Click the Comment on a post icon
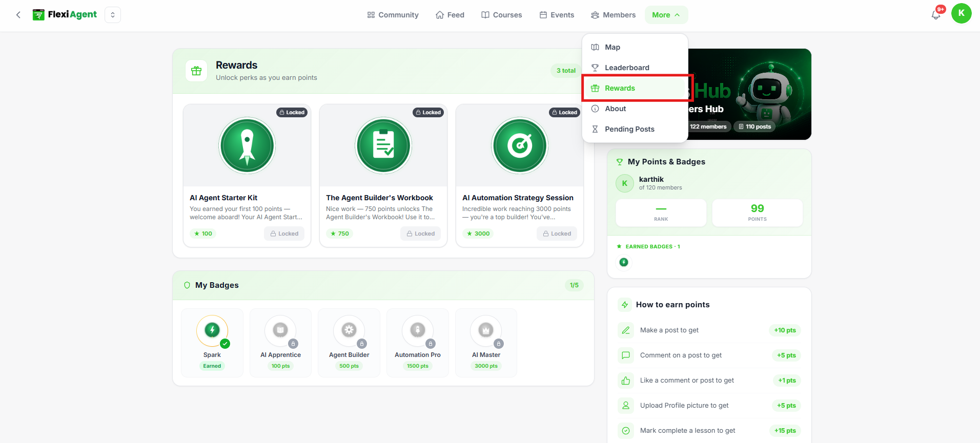 pos(626,355)
